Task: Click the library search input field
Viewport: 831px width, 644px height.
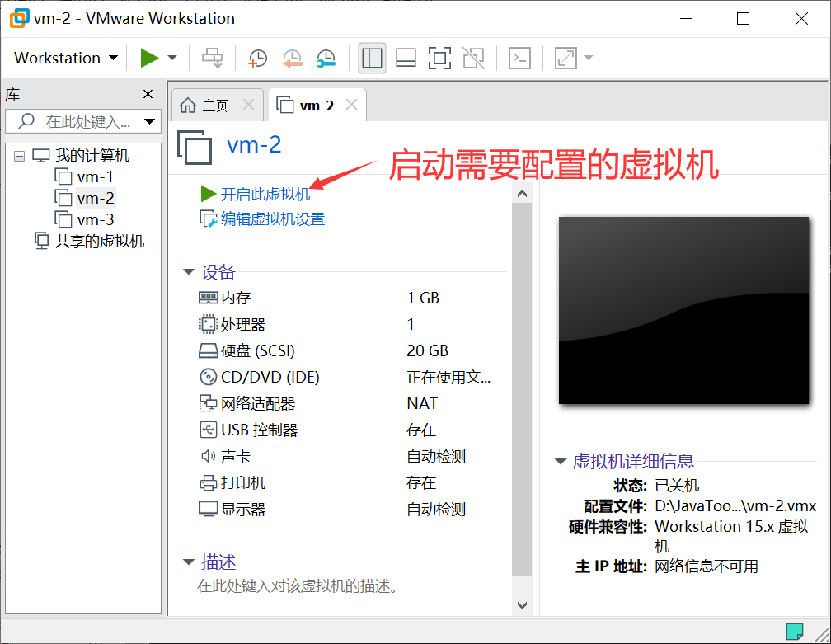Action: point(75,121)
